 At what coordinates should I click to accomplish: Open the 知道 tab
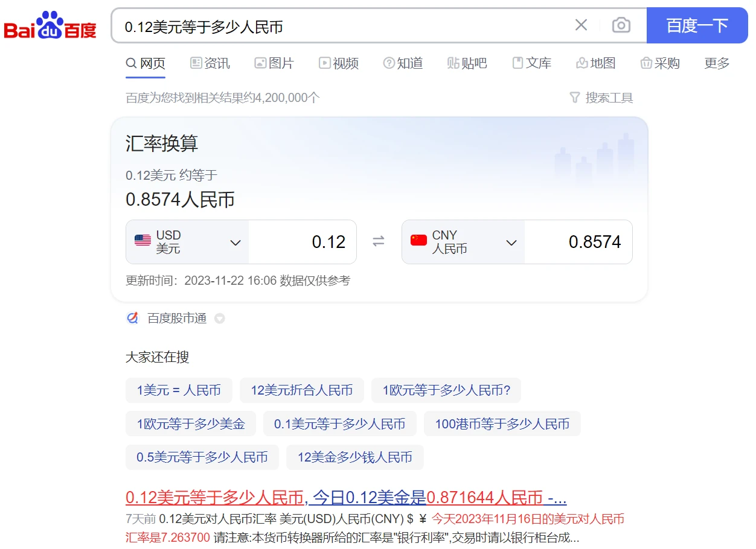[x=403, y=63]
